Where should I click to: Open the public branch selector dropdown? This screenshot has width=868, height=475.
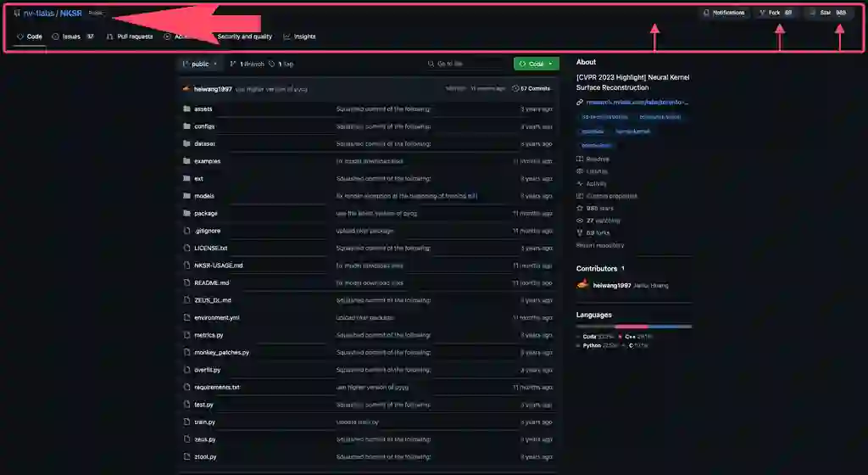[200, 64]
